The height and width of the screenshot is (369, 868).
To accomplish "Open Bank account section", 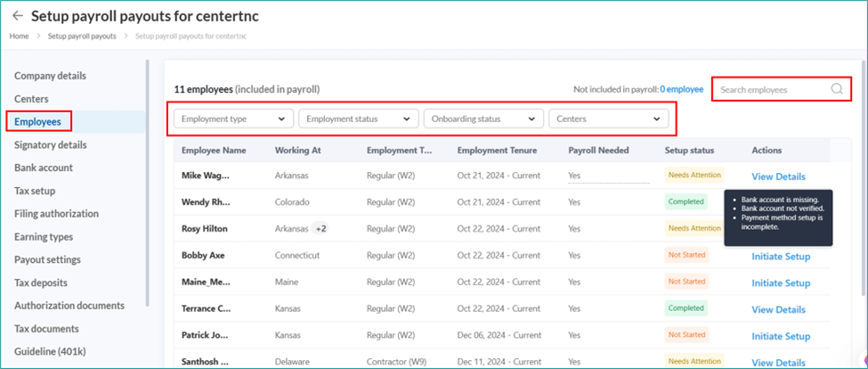I will [44, 168].
